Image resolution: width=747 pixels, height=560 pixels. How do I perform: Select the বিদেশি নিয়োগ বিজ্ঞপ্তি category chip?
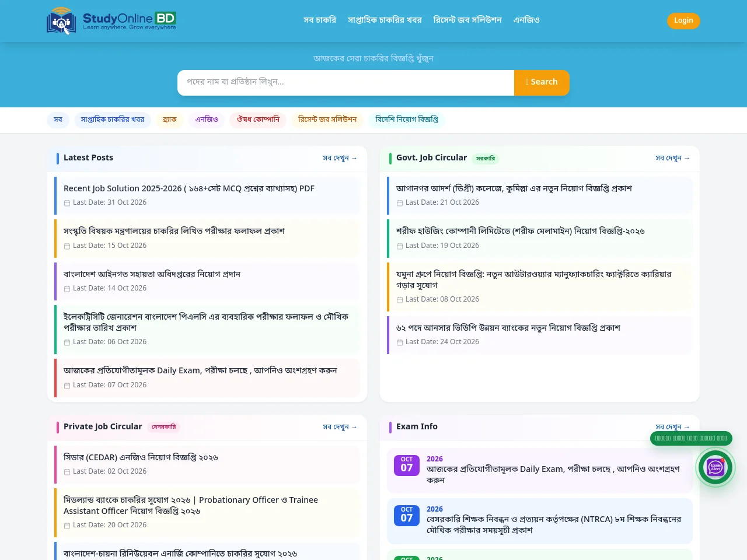coord(407,120)
